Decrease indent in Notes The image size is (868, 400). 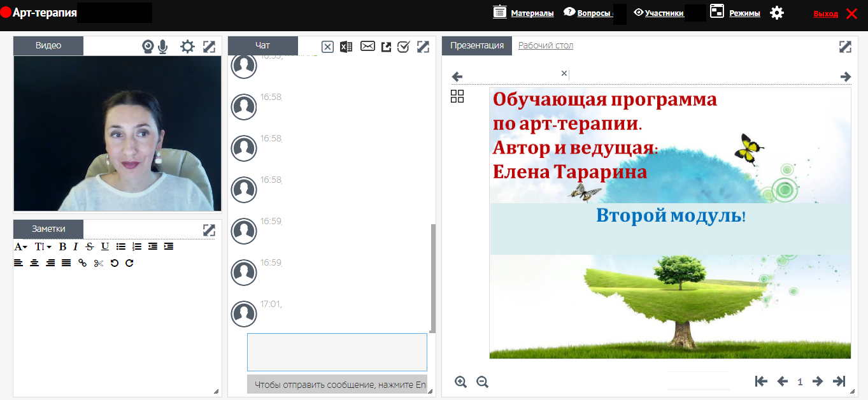pyautogui.click(x=153, y=246)
